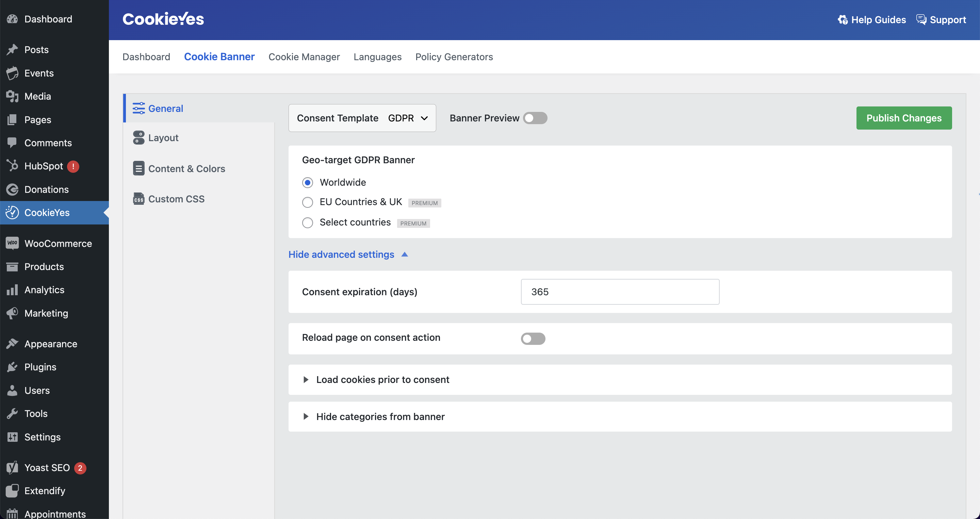Select the Worldwide radio button
The height and width of the screenshot is (519, 980).
tap(307, 182)
